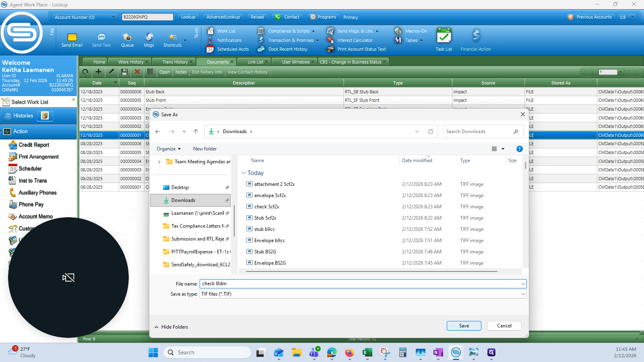This screenshot has height=362, width=644.
Task: Switch to the Work History tab
Action: pos(131,62)
